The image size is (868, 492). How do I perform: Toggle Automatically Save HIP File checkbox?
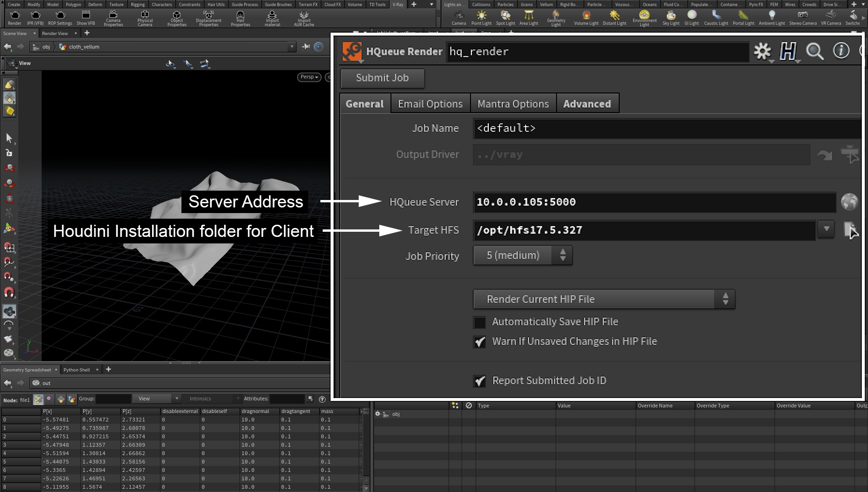479,322
